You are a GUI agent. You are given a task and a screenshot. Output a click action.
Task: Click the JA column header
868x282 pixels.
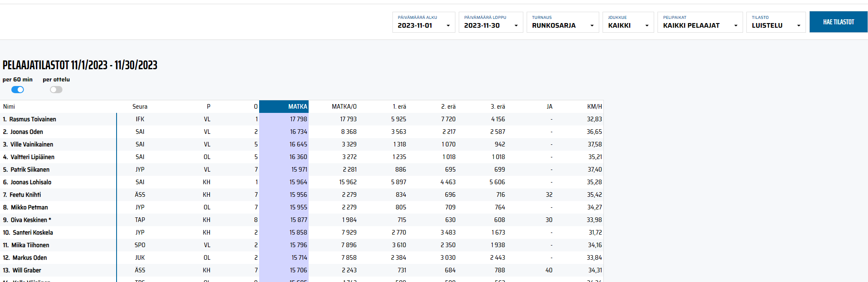[549, 107]
